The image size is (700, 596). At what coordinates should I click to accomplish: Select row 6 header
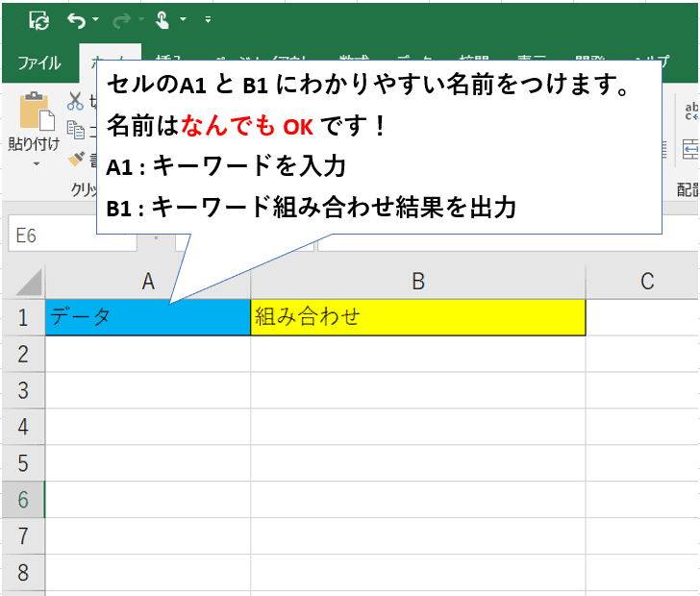[x=22, y=500]
